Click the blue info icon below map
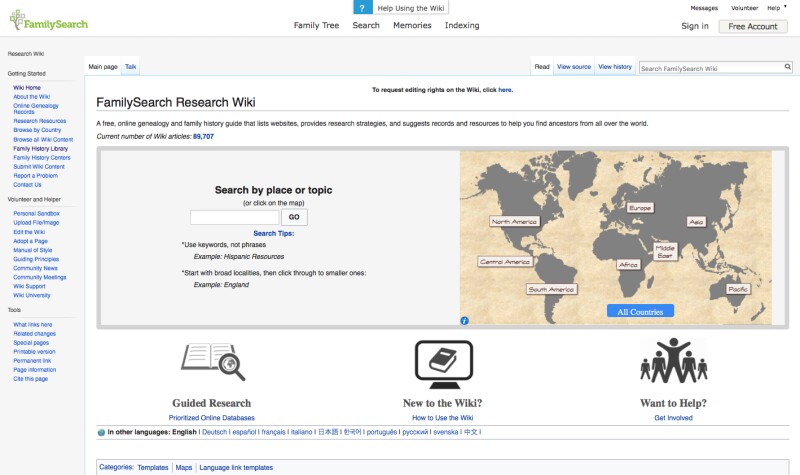Image resolution: width=800 pixels, height=475 pixels. 464,321
